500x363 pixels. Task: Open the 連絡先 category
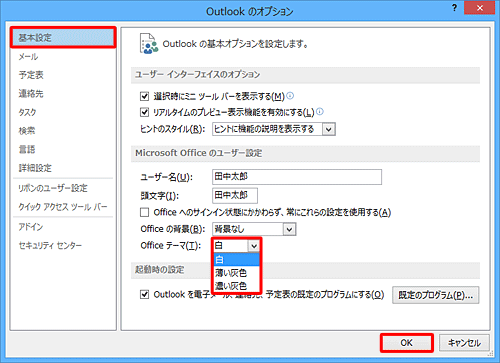point(63,94)
